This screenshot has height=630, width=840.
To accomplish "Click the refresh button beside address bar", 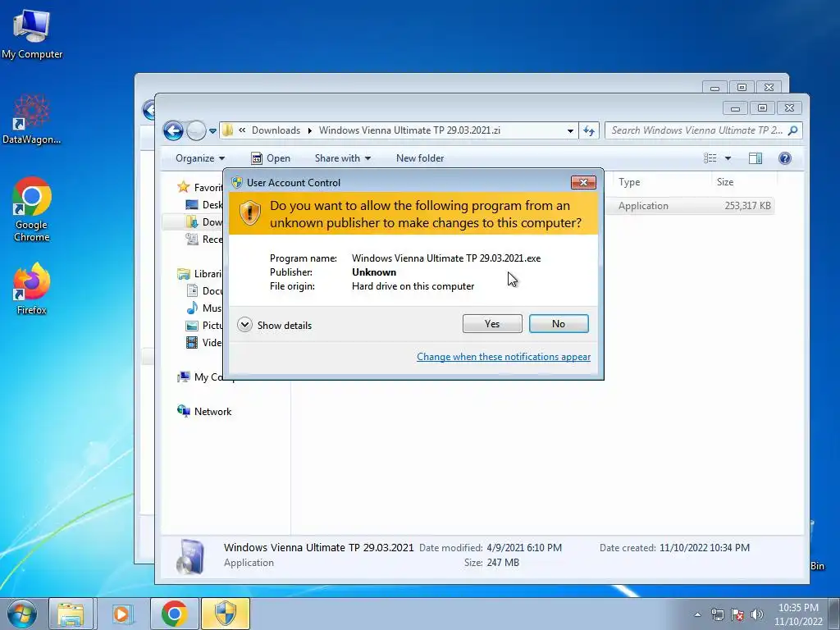I will click(589, 130).
